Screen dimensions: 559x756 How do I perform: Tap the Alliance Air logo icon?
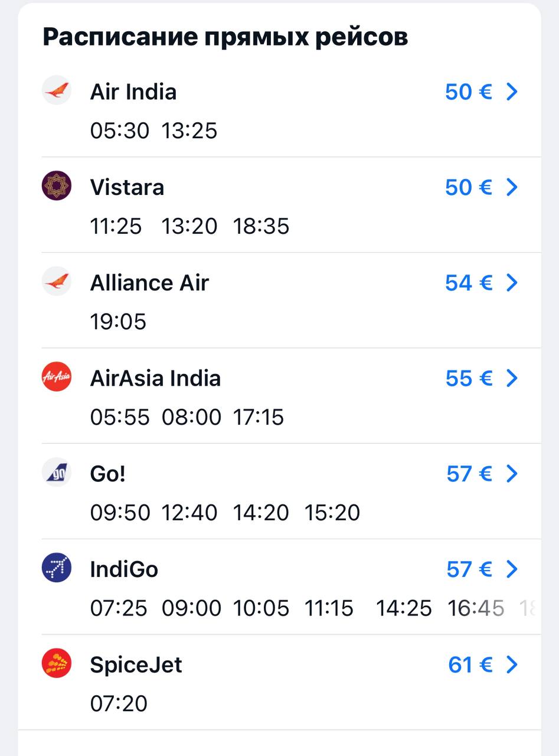[x=57, y=282]
